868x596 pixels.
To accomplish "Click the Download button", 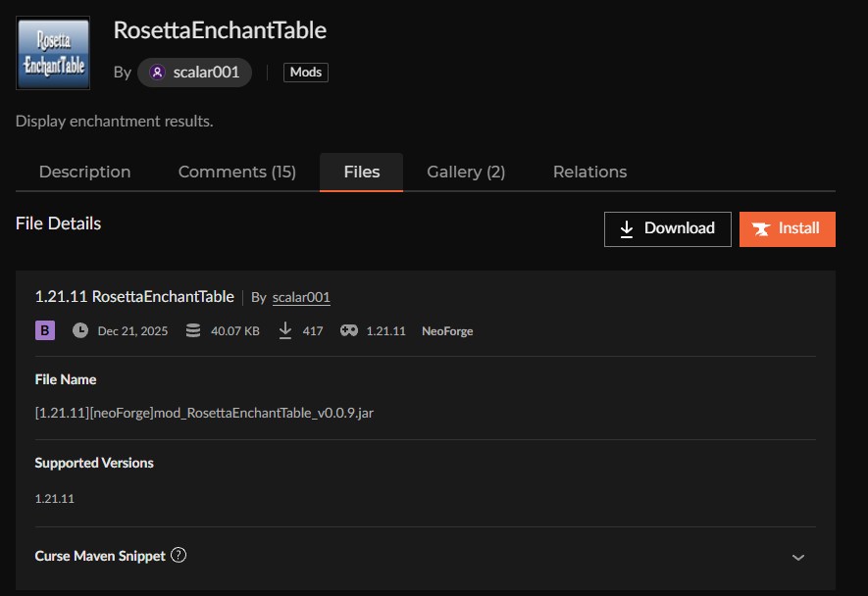I will tap(667, 228).
